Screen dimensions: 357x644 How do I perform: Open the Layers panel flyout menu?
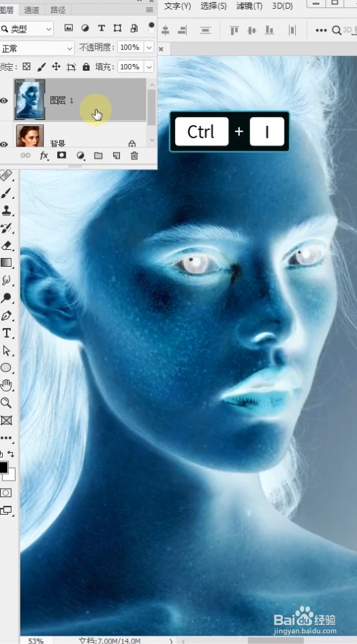(149, 10)
